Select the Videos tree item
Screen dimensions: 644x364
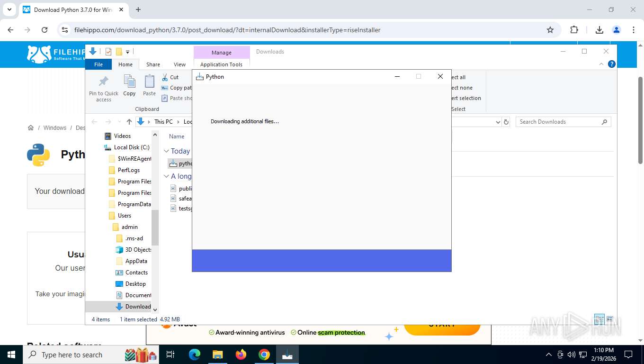pos(122,136)
